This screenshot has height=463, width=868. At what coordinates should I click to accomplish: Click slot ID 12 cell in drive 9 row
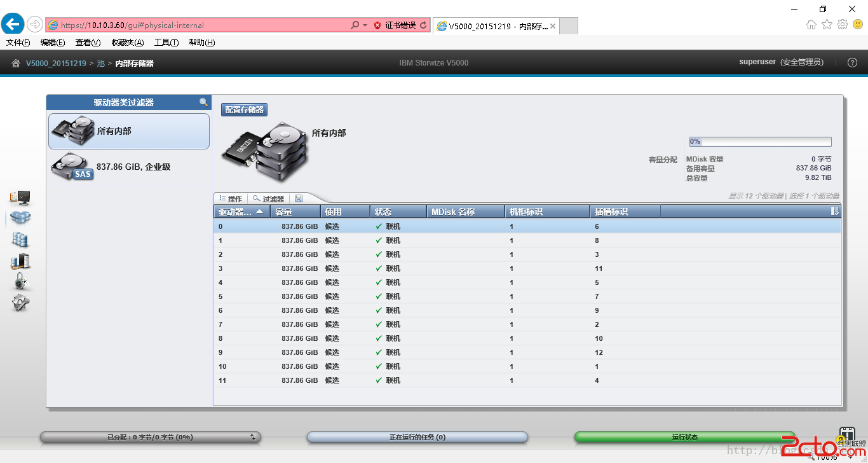tap(599, 352)
